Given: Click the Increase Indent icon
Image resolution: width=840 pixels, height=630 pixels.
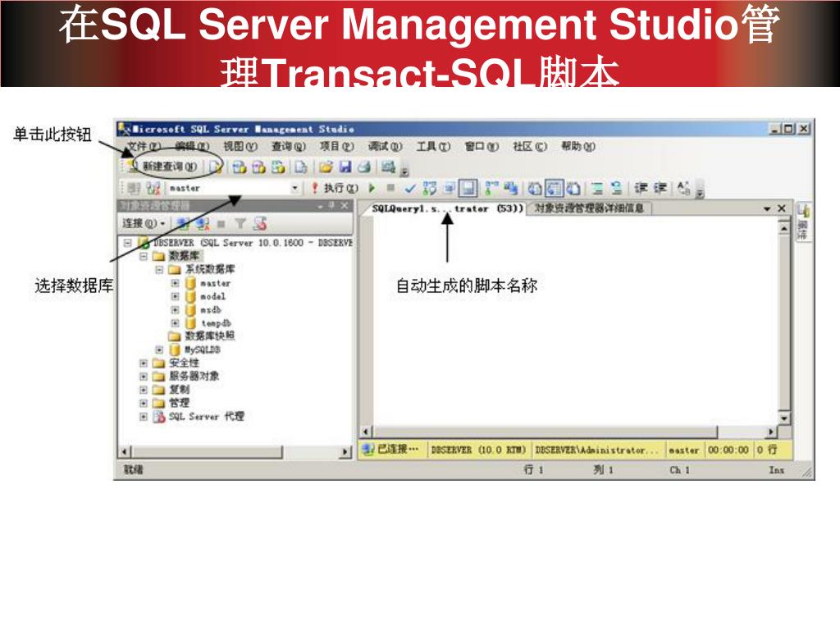Looking at the screenshot, I should coord(660,188).
